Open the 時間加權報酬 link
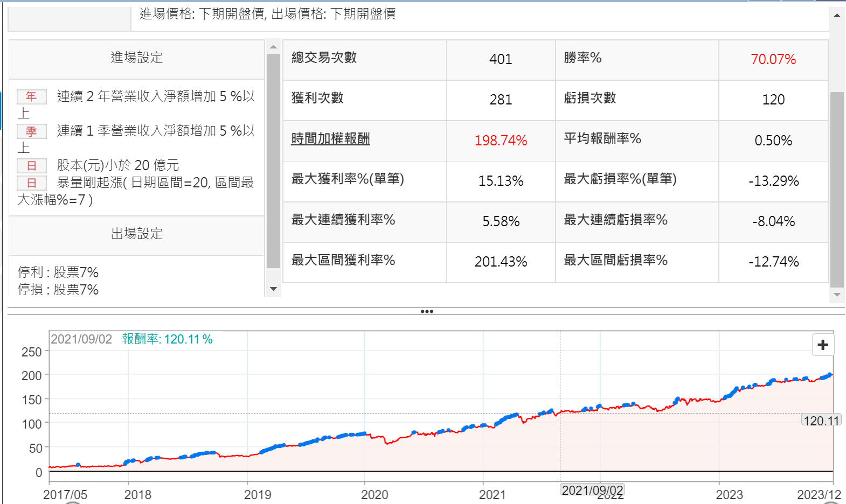 330,139
